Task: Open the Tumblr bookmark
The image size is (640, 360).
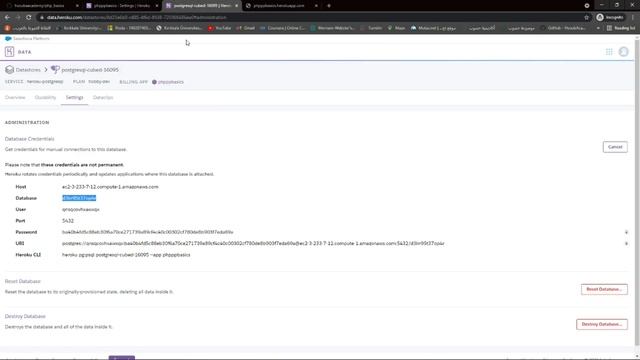Action: click(371, 28)
